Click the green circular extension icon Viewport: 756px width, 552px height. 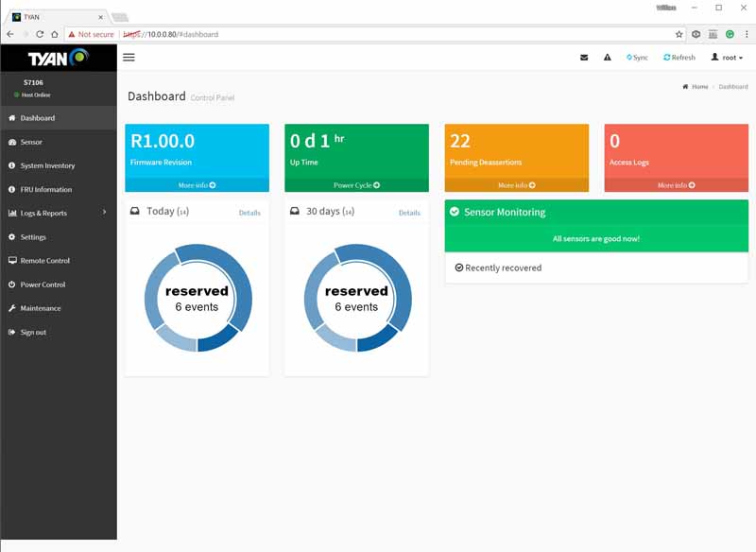730,34
